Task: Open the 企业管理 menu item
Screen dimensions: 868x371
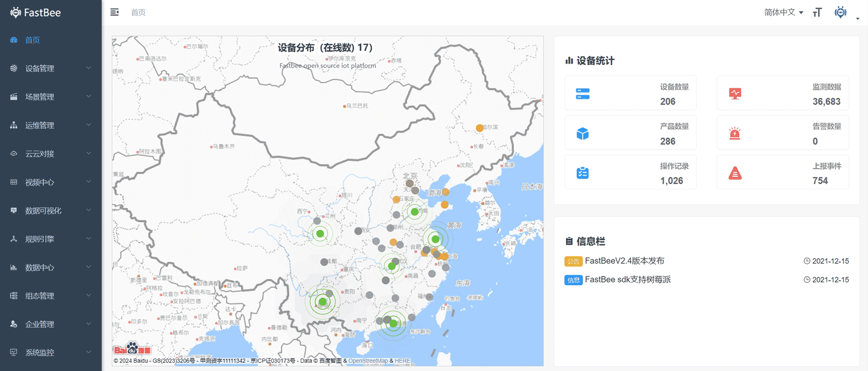Action: click(x=51, y=324)
